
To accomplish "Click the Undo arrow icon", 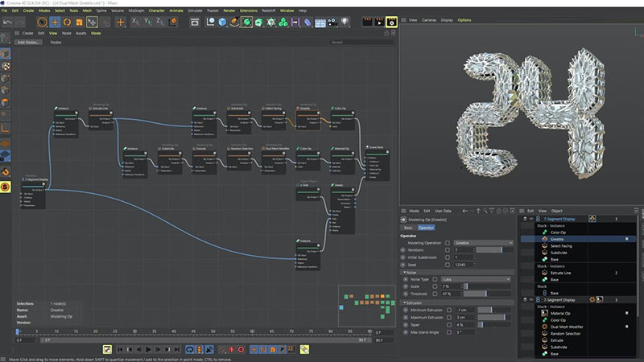I will tap(7, 22).
